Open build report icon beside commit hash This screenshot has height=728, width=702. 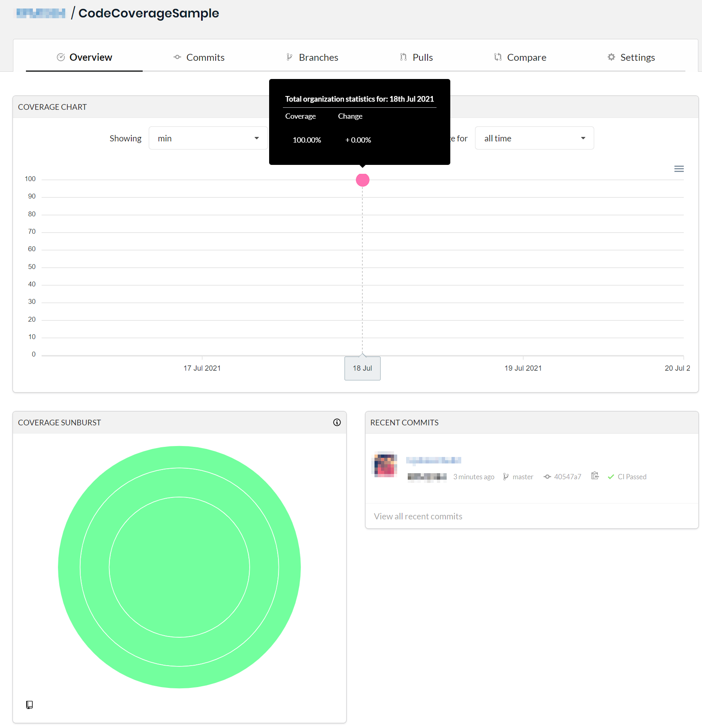click(595, 476)
